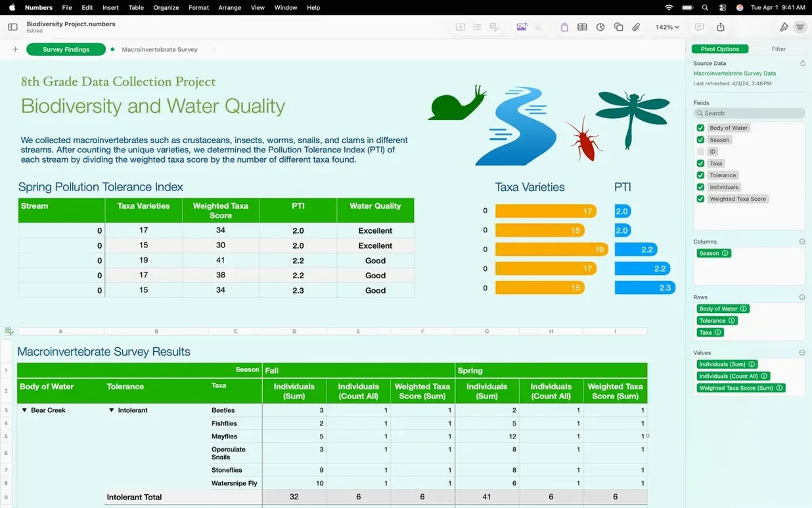The width and height of the screenshot is (812, 508).
Task: Open the Media image toolbar icon
Action: pyautogui.click(x=522, y=27)
